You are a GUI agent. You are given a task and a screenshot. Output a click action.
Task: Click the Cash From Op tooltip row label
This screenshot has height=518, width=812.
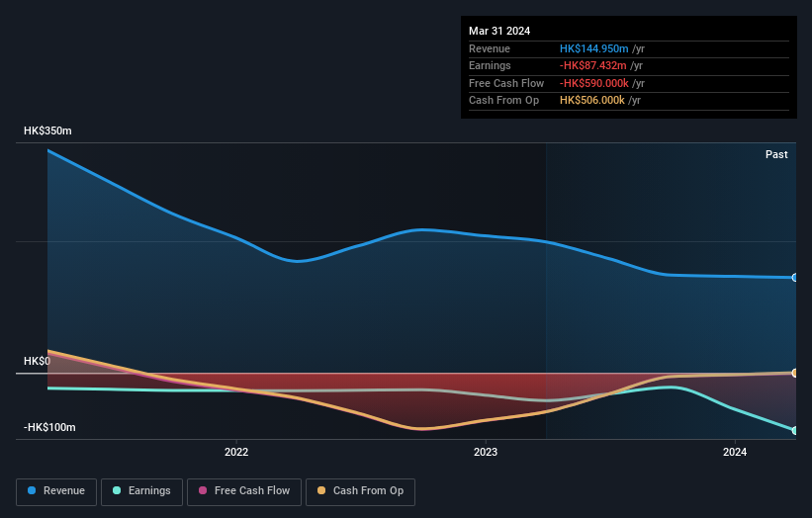pyautogui.click(x=503, y=101)
